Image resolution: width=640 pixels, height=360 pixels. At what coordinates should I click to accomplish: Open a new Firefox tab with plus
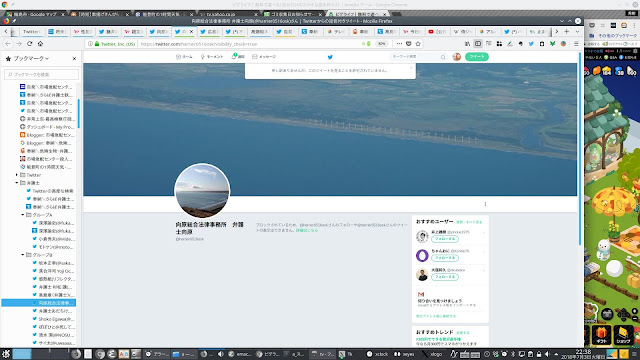pyautogui.click(x=567, y=31)
